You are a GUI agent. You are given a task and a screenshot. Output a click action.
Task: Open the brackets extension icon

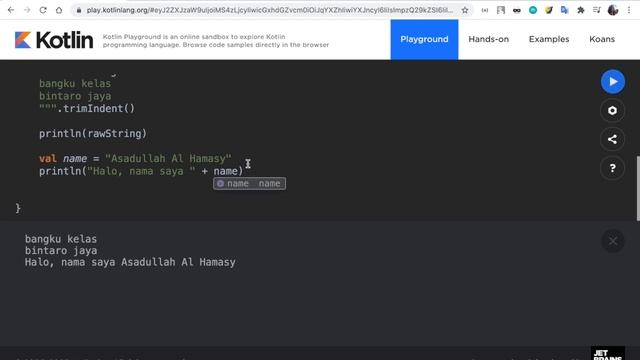(x=485, y=10)
